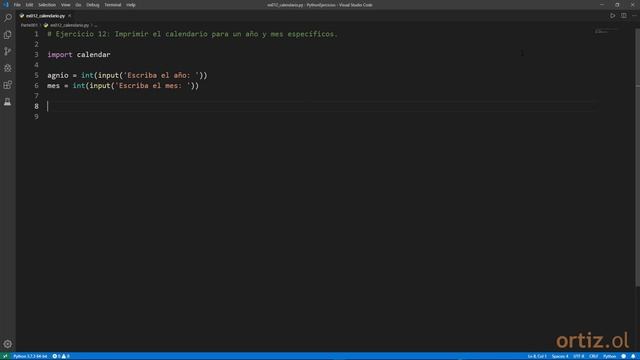Expand the breadcrumb ellipsis symbol
This screenshot has width=640, height=360.
(96, 25)
